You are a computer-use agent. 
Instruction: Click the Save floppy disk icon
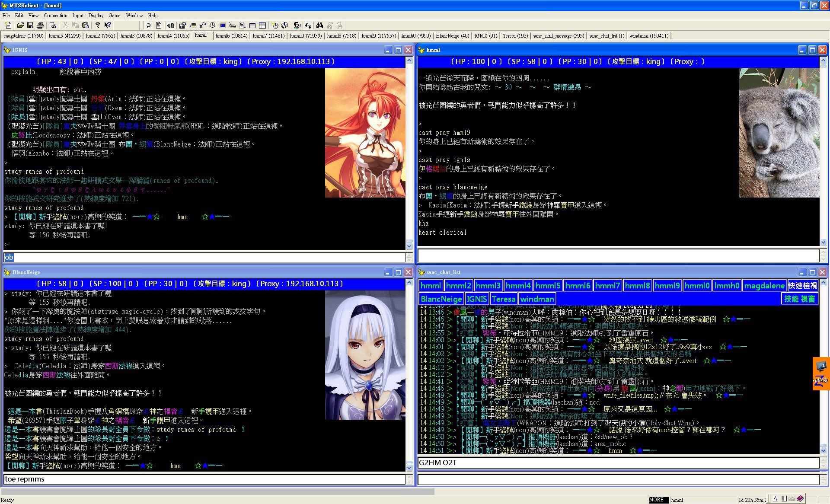coord(30,26)
